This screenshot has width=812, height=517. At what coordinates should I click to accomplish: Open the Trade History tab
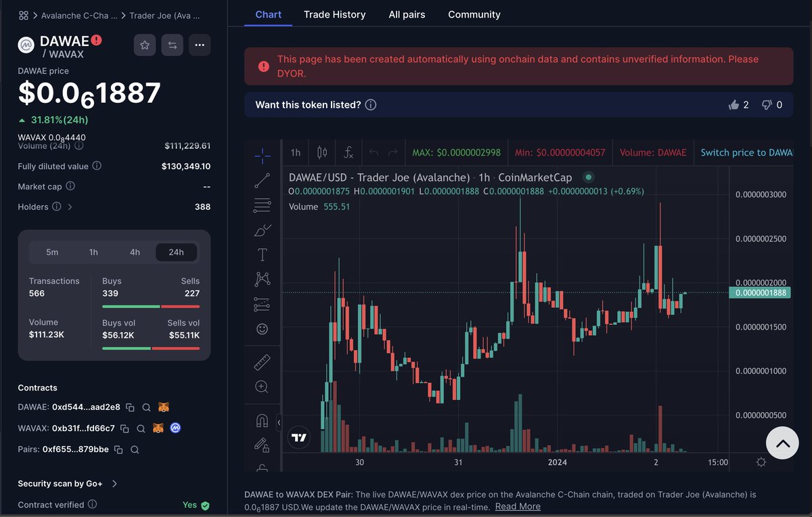coord(335,14)
